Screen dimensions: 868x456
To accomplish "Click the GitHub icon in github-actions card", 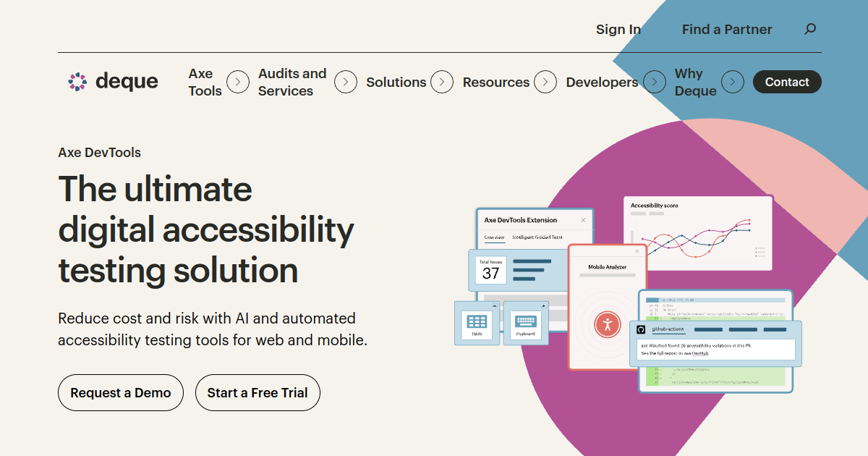I will click(641, 329).
